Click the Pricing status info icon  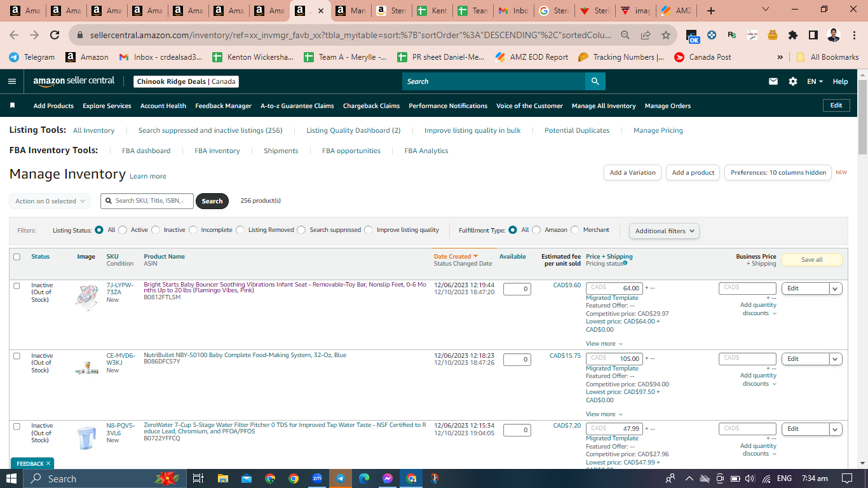(x=625, y=263)
